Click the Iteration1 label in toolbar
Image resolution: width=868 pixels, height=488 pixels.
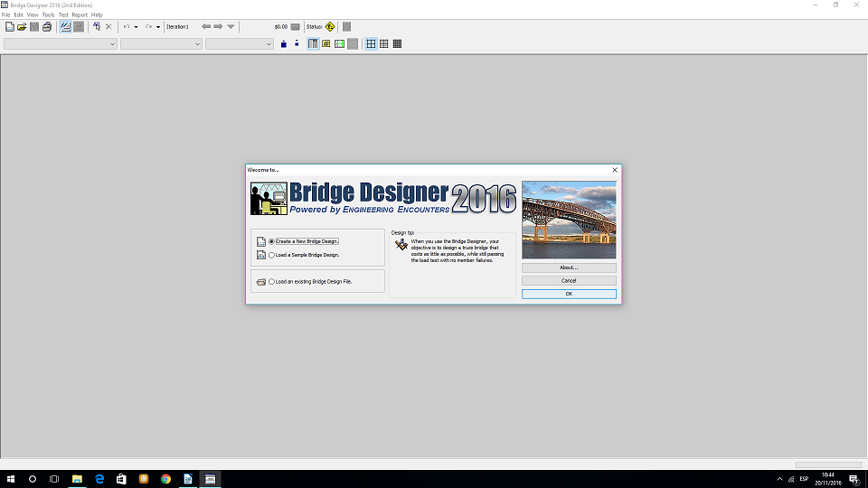[178, 26]
